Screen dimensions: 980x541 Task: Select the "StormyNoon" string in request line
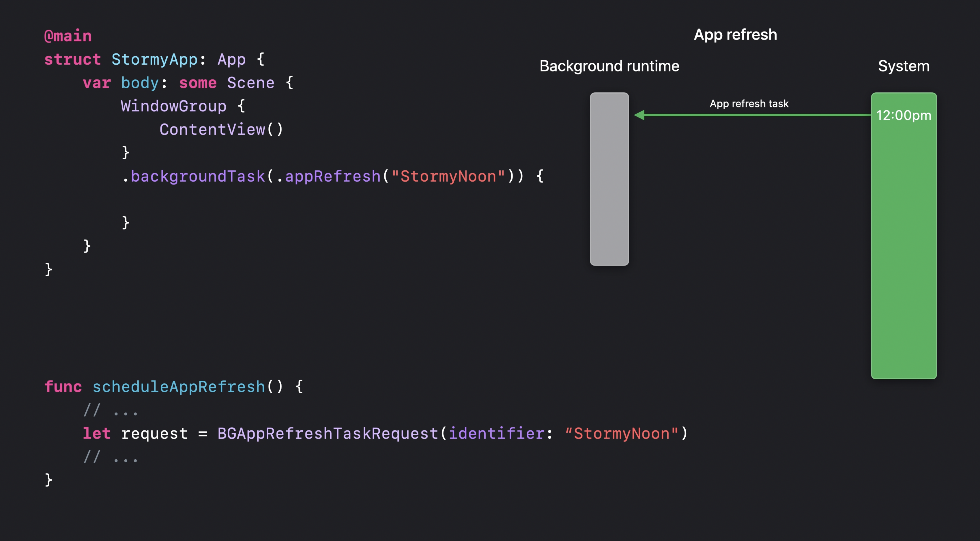coord(622,434)
